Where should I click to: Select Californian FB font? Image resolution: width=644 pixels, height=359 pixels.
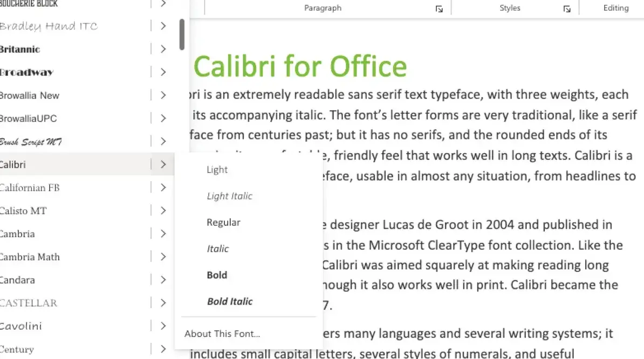(30, 188)
